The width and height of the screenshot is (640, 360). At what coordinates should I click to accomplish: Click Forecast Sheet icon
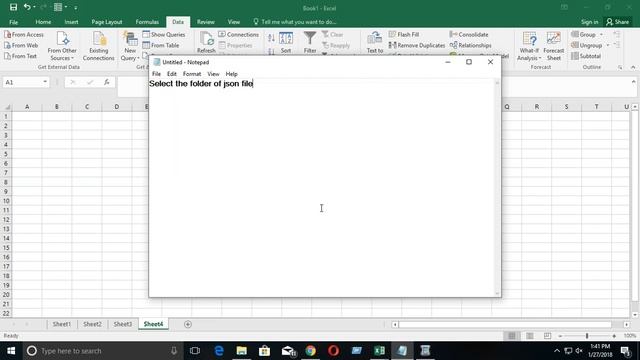553,46
